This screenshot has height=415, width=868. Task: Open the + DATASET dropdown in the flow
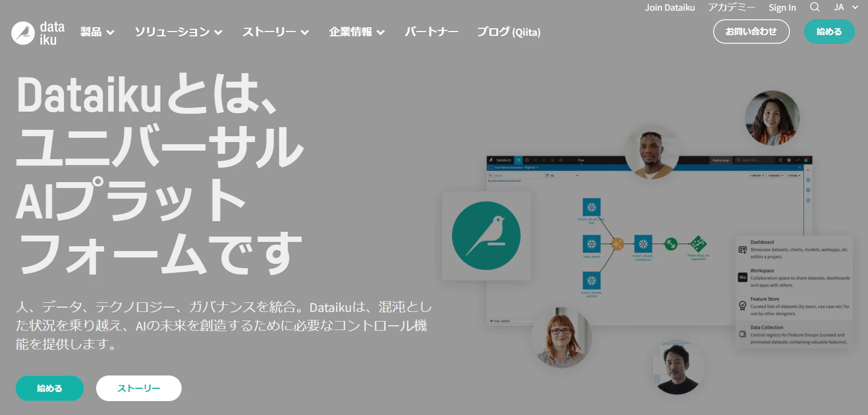point(775,175)
